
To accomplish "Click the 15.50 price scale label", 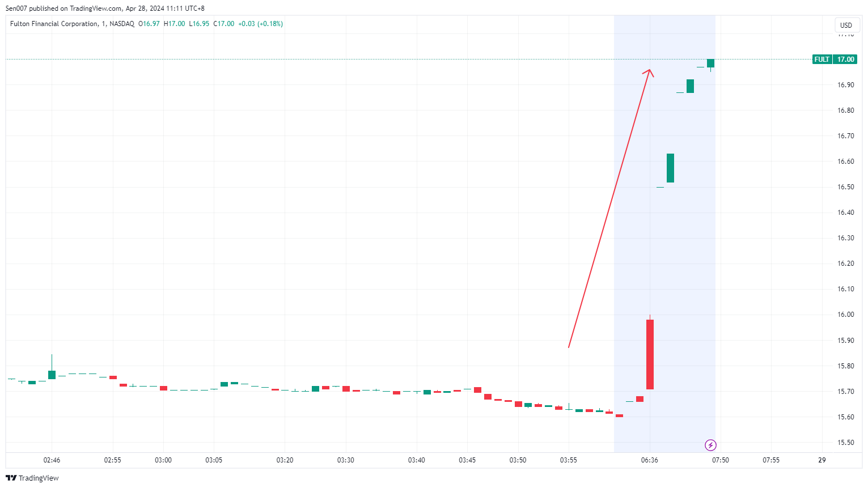I will (x=845, y=443).
